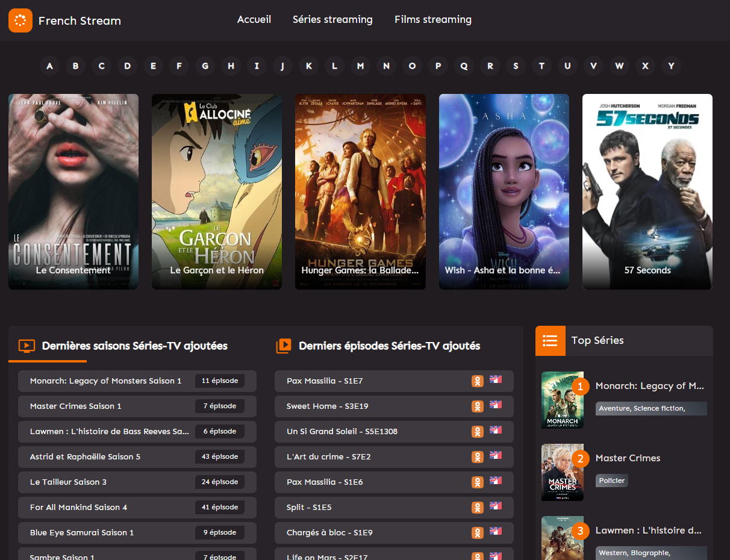Open the Films streaming menu
Viewport: 730px width, 560px height.
(433, 20)
